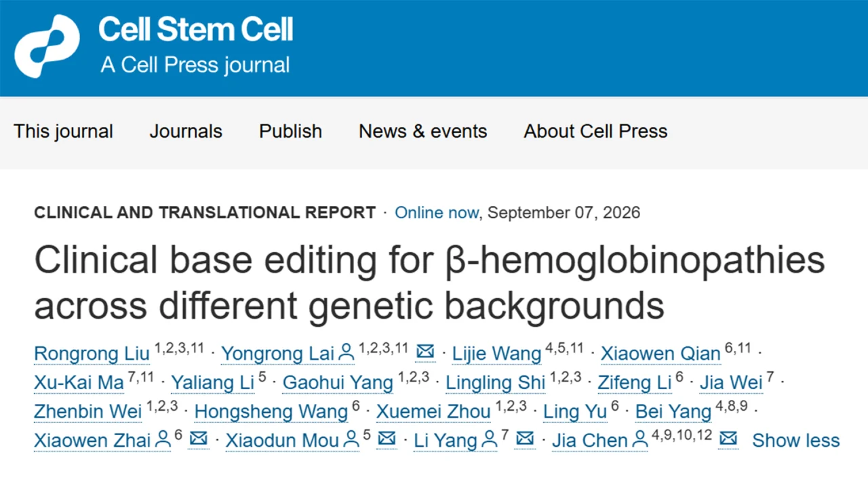Open author Rongrong Liu's profile link

(92, 354)
